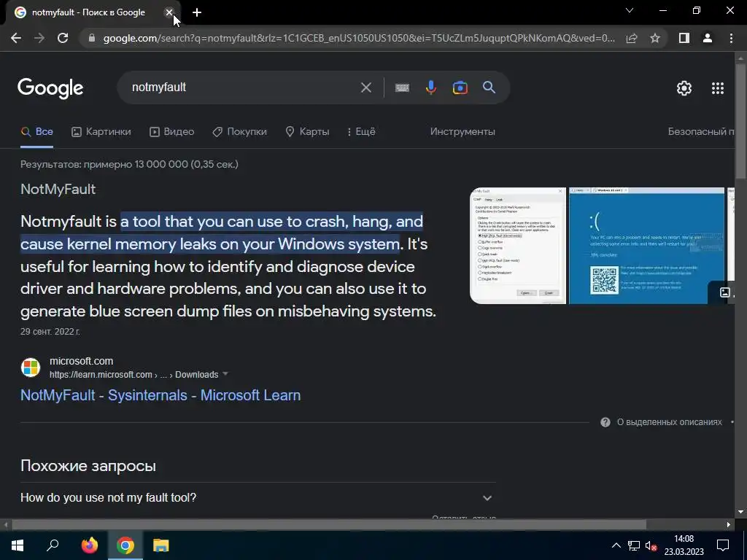Search by image with camera icon
This screenshot has width=747, height=560.
click(460, 87)
